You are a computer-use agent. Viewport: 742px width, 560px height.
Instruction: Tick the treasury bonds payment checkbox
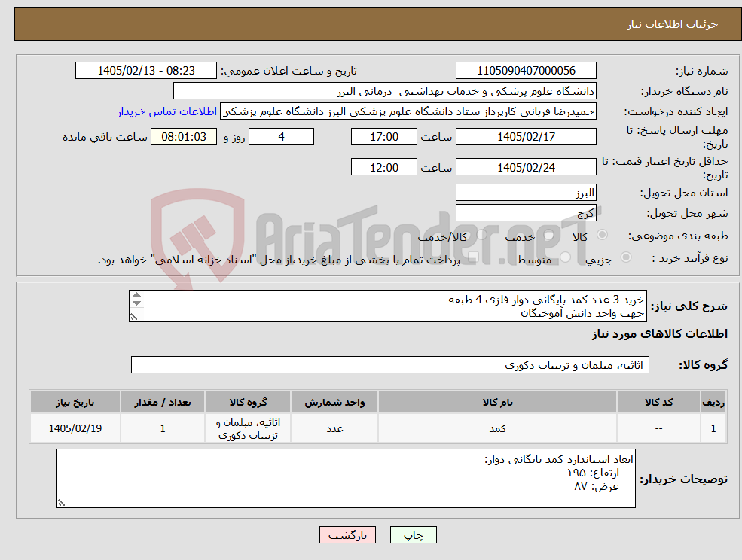[474, 257]
